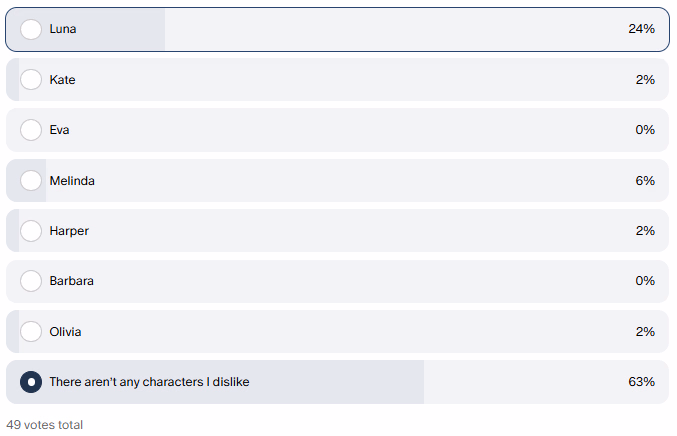Click the Barbara option name text
The image size is (677, 436).
click(x=72, y=281)
